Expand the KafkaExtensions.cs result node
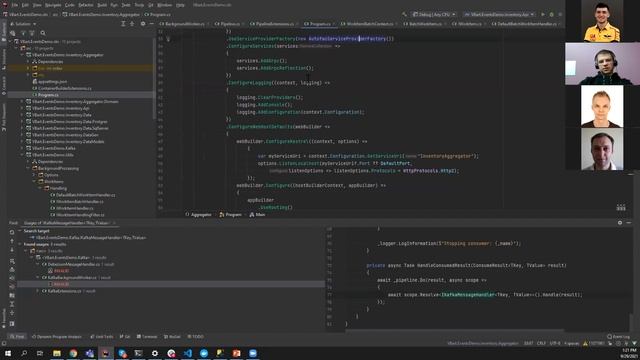The image size is (640, 360). click(x=38, y=291)
